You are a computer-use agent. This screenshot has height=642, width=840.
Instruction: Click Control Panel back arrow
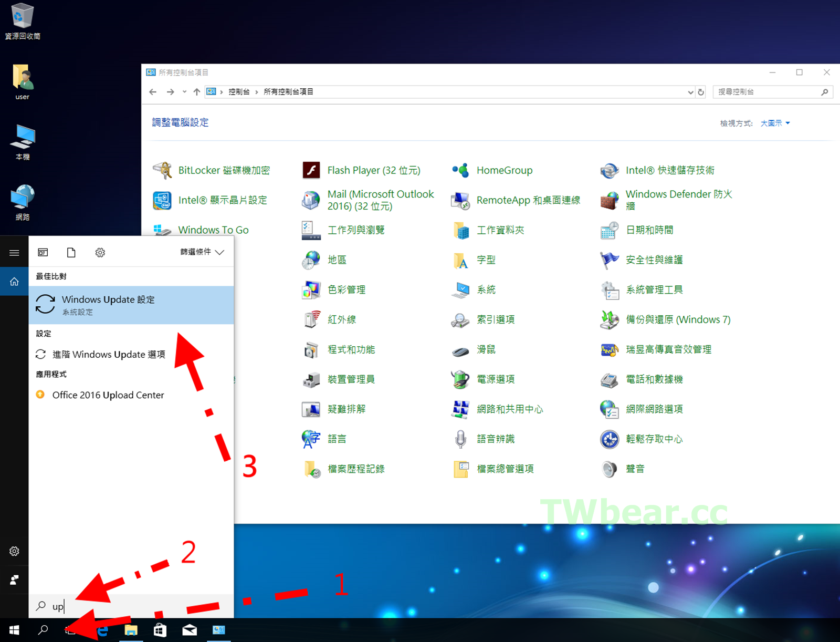[153, 92]
